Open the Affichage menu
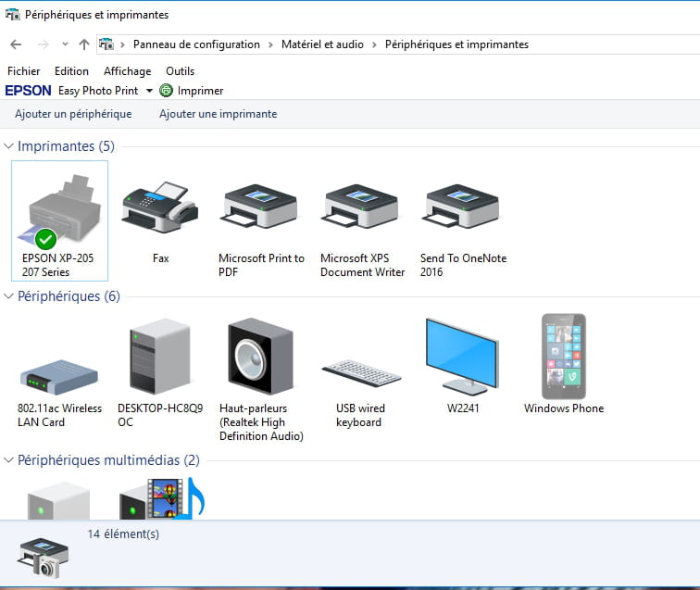The height and width of the screenshot is (590, 700). point(127,71)
